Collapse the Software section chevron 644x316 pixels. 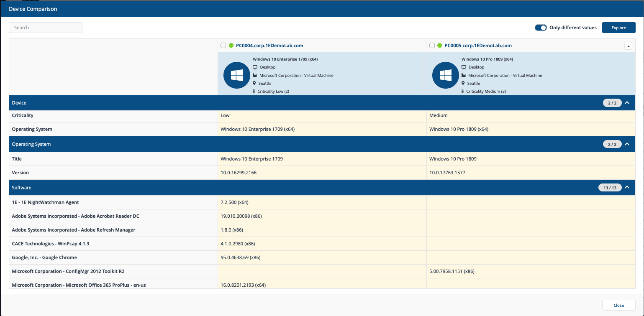(x=627, y=188)
